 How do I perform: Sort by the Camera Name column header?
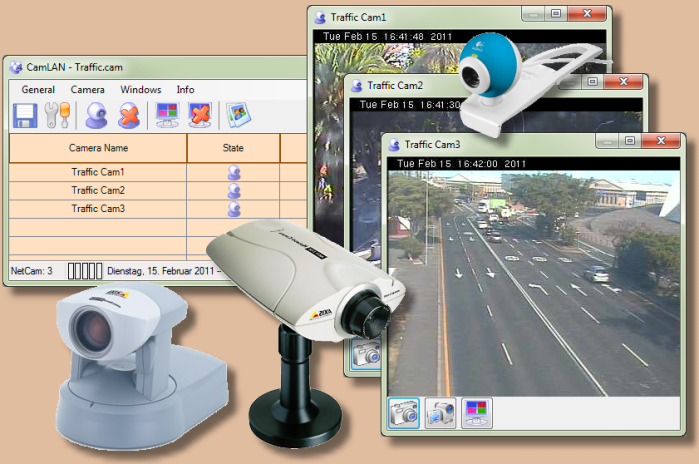(98, 148)
